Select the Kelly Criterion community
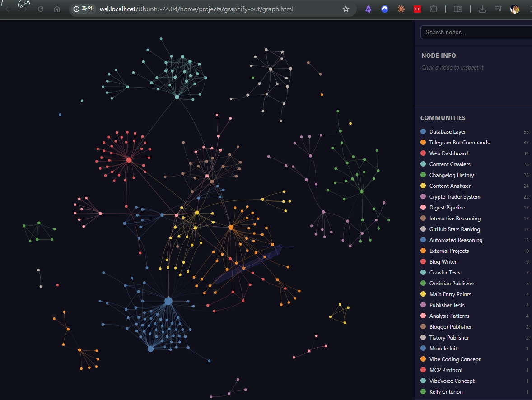The image size is (532, 400). pos(474,392)
